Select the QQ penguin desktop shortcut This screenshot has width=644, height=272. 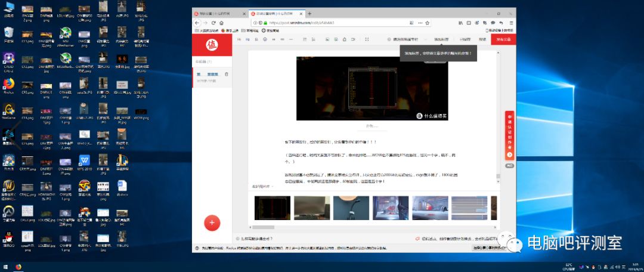[x=8, y=239]
